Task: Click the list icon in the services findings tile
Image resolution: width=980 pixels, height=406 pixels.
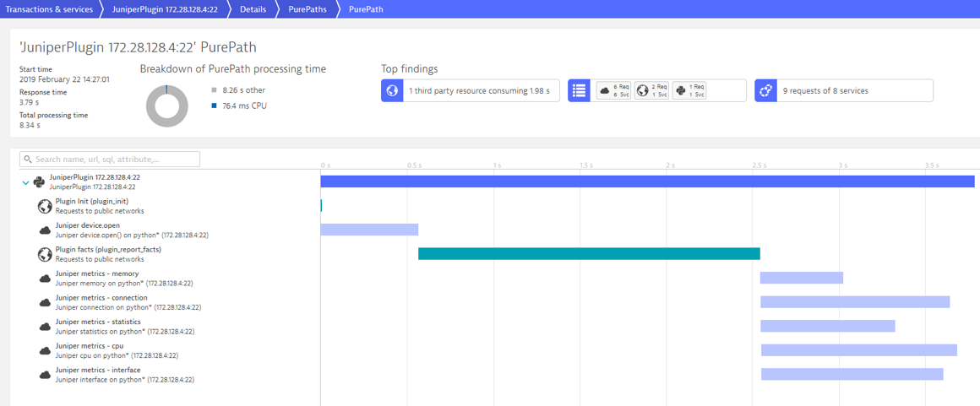Action: pos(579,90)
